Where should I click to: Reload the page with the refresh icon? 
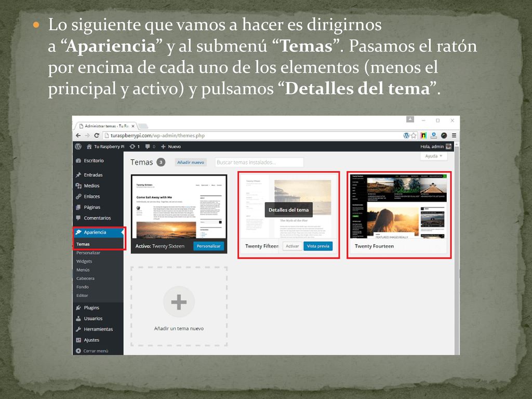coord(97,136)
